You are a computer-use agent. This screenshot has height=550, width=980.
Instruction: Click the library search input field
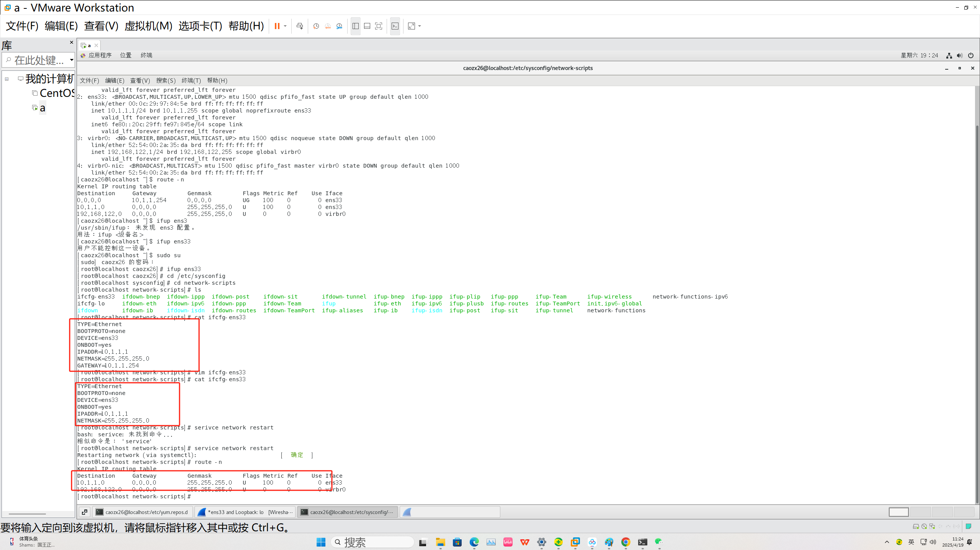pyautogui.click(x=38, y=60)
